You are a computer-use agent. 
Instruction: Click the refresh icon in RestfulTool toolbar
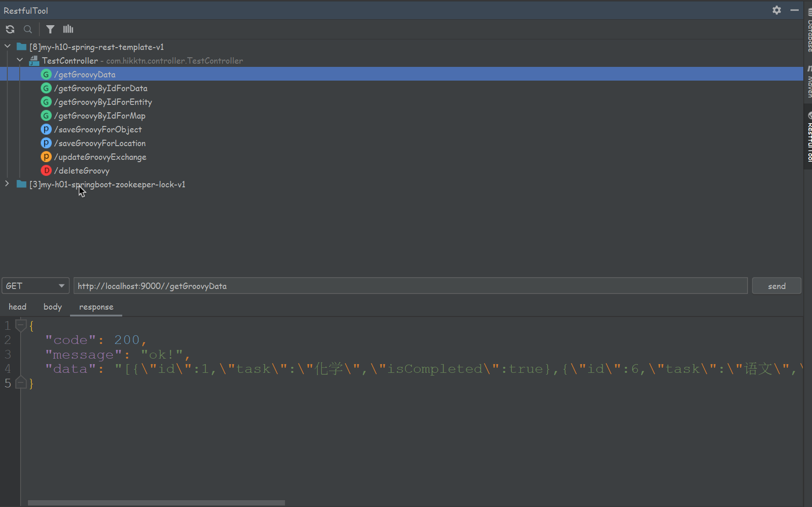tap(10, 29)
